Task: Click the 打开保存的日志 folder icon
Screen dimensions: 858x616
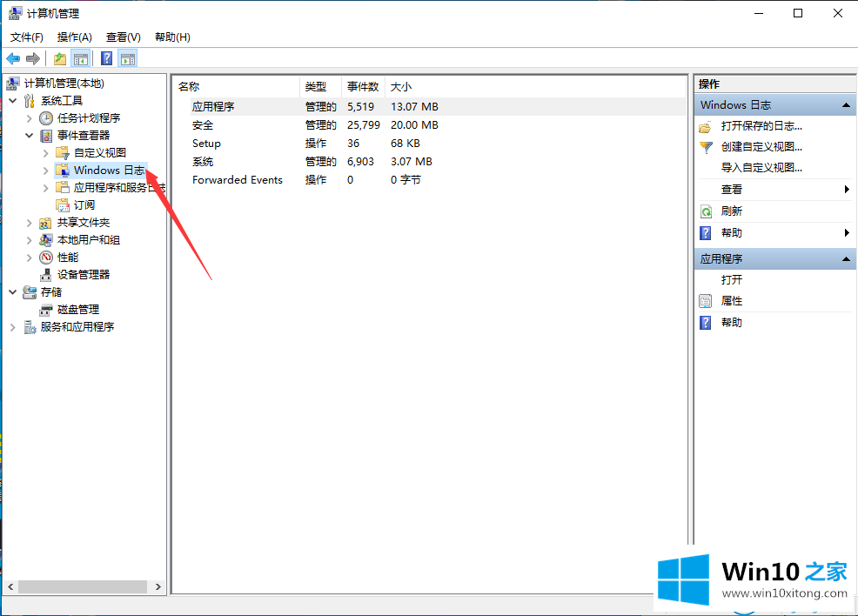Action: 706,127
